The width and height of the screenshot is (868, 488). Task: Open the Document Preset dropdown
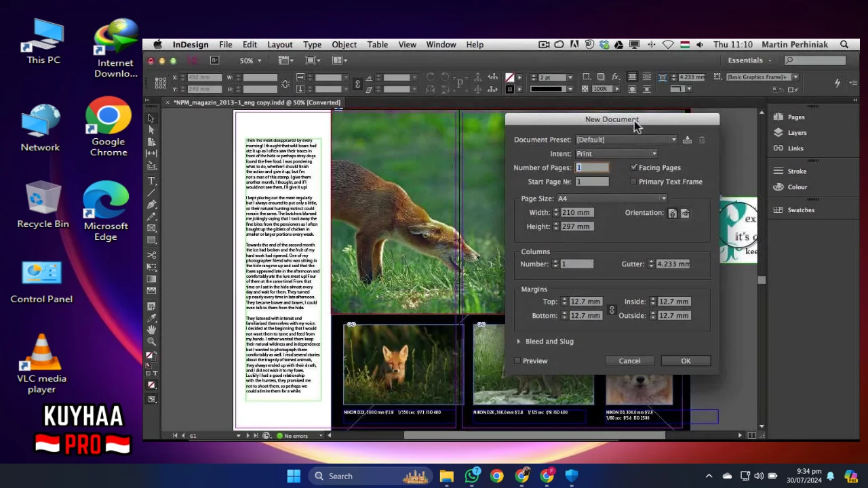pyautogui.click(x=627, y=140)
